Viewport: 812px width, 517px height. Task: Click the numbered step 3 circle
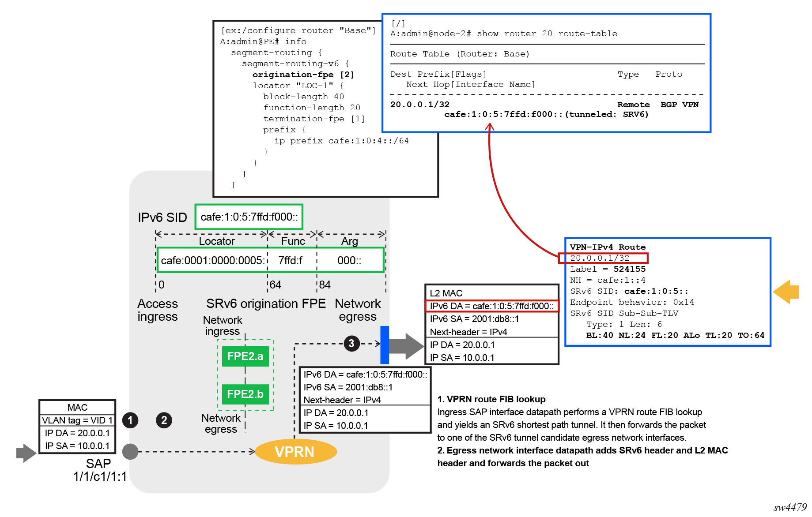click(351, 343)
